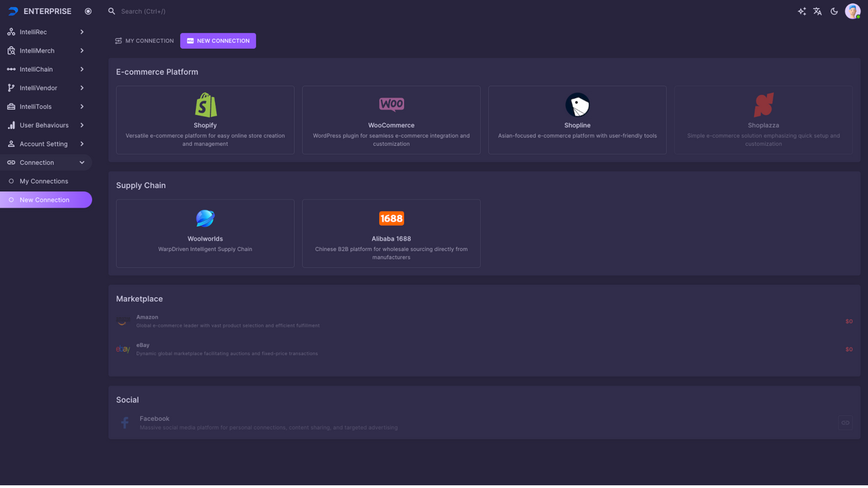Select the Amazon marketplace row title
Image resolution: width=868 pixels, height=488 pixels.
click(x=147, y=317)
